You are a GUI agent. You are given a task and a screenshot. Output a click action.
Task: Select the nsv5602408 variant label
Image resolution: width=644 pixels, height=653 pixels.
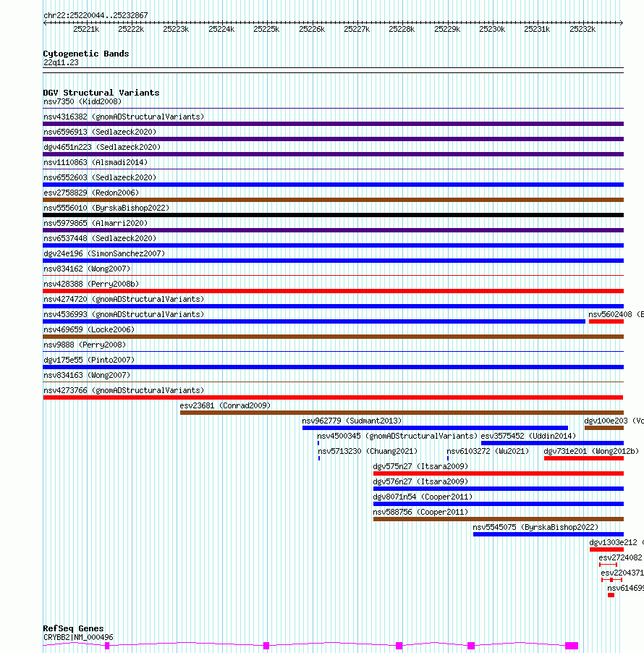pyautogui.click(x=616, y=314)
